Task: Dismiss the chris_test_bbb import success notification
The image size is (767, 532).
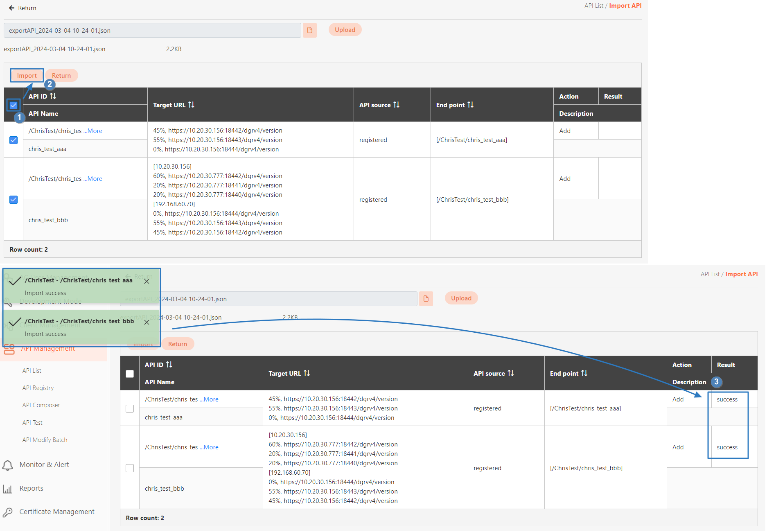Action: click(147, 322)
